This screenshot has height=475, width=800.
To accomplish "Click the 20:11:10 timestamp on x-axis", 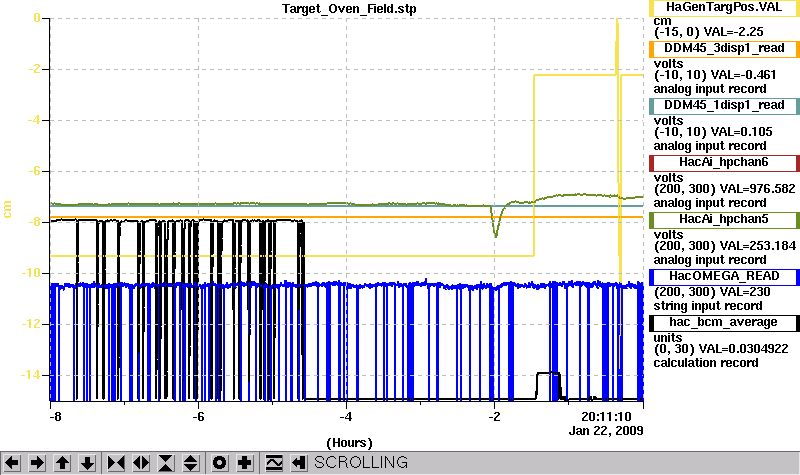I will (607, 417).
